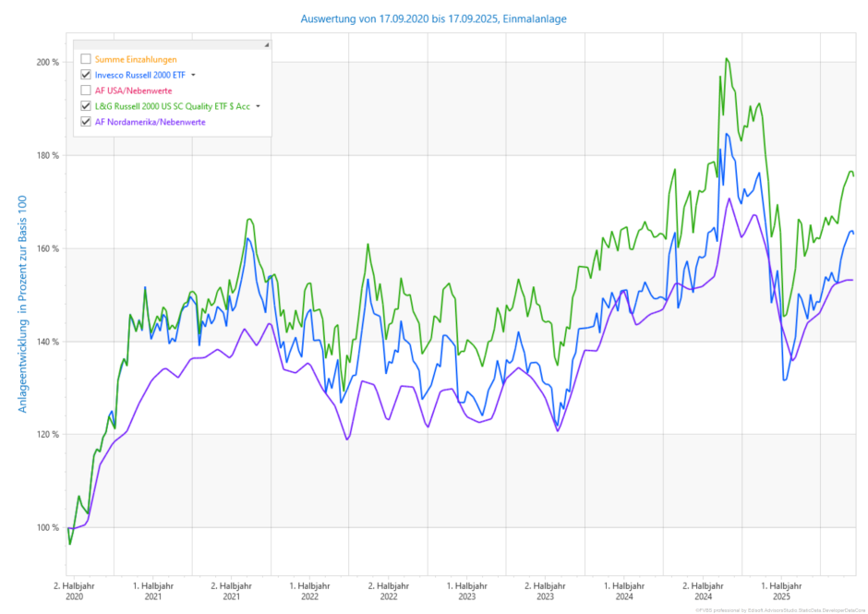Enable the AF USA/Nebenwerte checkbox
The width and height of the screenshot is (868, 614).
[86, 90]
